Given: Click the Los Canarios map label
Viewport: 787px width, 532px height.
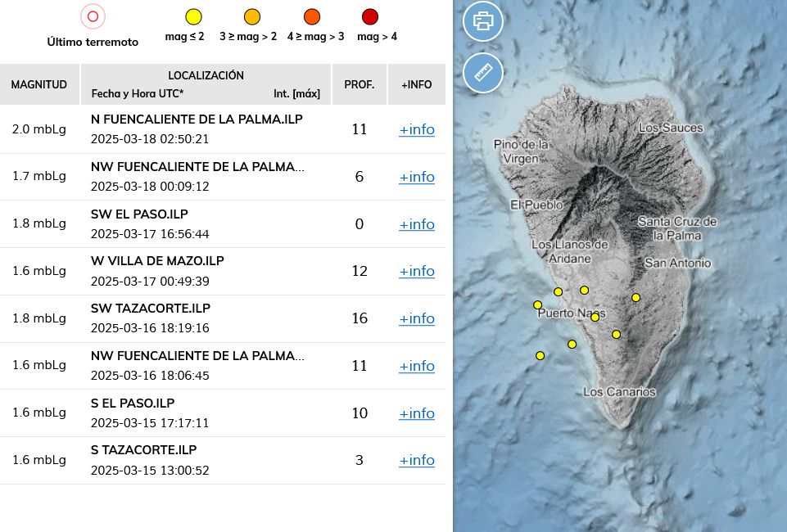Looking at the screenshot, I should coord(619,392).
